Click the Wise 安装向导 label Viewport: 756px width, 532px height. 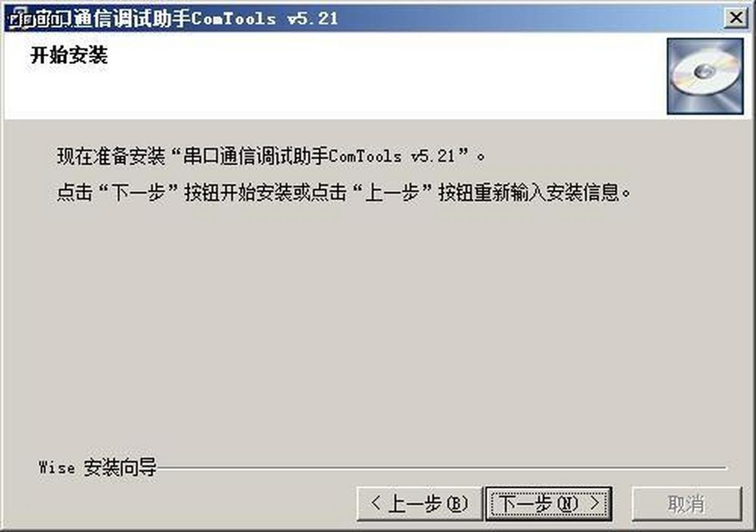pyautogui.click(x=98, y=468)
